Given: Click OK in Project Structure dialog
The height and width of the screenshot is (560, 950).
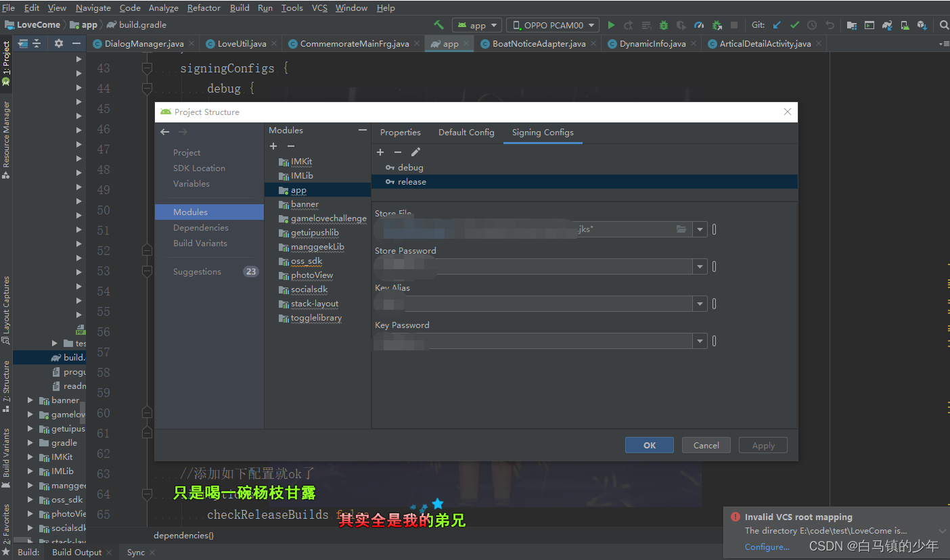Looking at the screenshot, I should tap(649, 445).
